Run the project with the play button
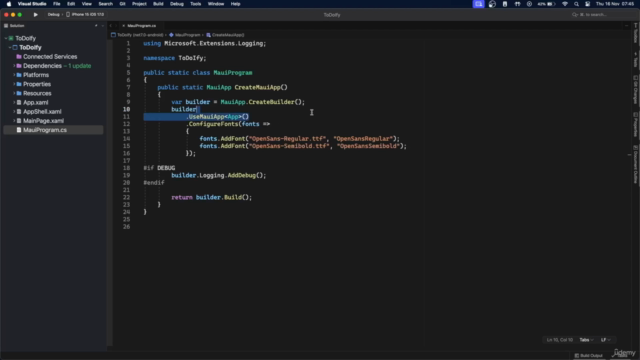The image size is (640, 360). pyautogui.click(x=36, y=15)
